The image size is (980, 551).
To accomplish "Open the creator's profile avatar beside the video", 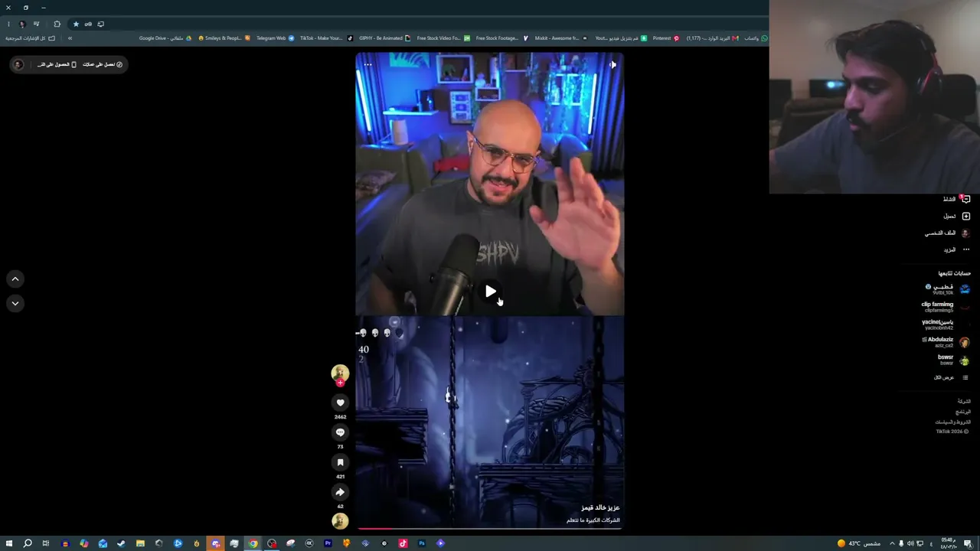I will coord(340,373).
